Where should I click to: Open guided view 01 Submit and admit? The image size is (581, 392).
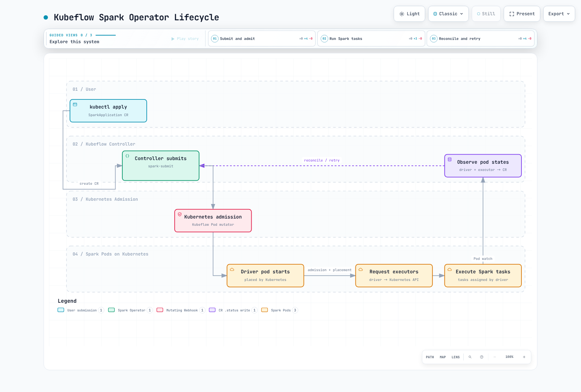pyautogui.click(x=261, y=38)
